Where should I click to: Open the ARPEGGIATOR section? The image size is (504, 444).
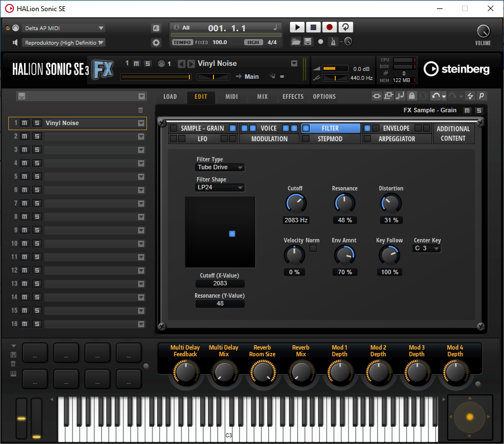pyautogui.click(x=397, y=139)
